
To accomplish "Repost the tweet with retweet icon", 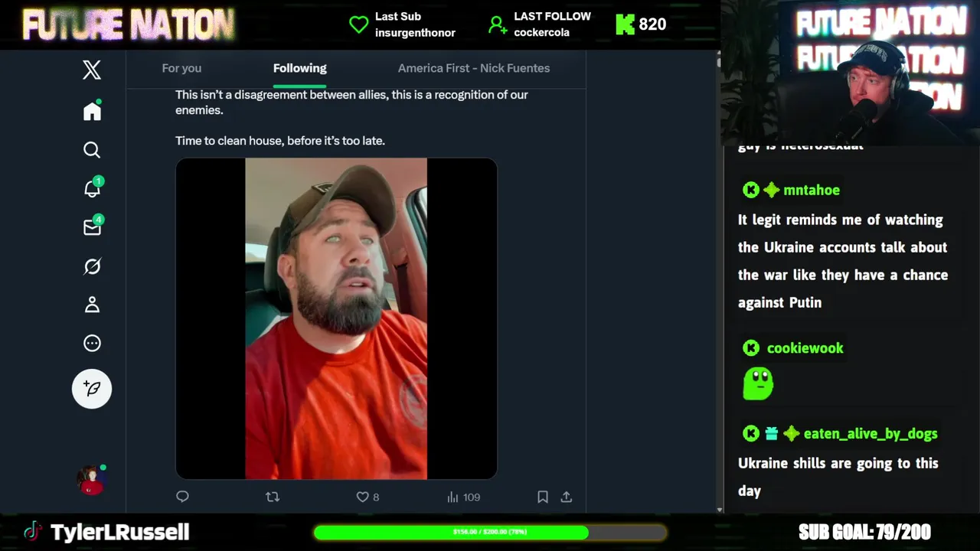I will 273,497.
